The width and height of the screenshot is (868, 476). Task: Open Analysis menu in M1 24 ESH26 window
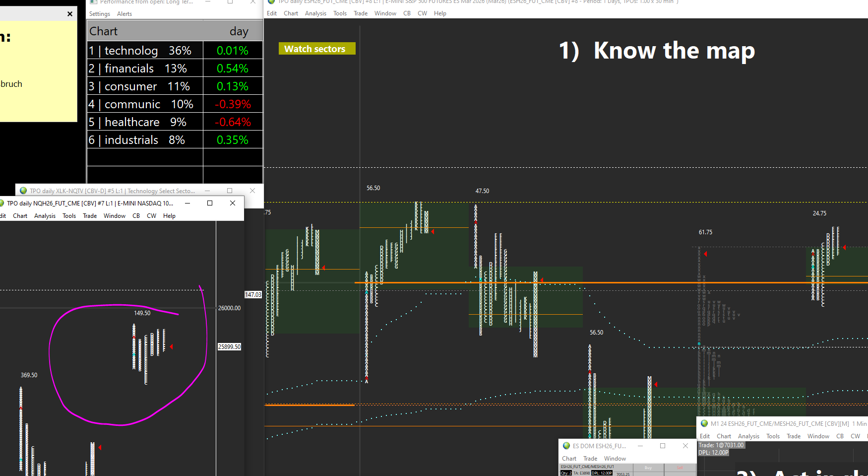(x=749, y=436)
